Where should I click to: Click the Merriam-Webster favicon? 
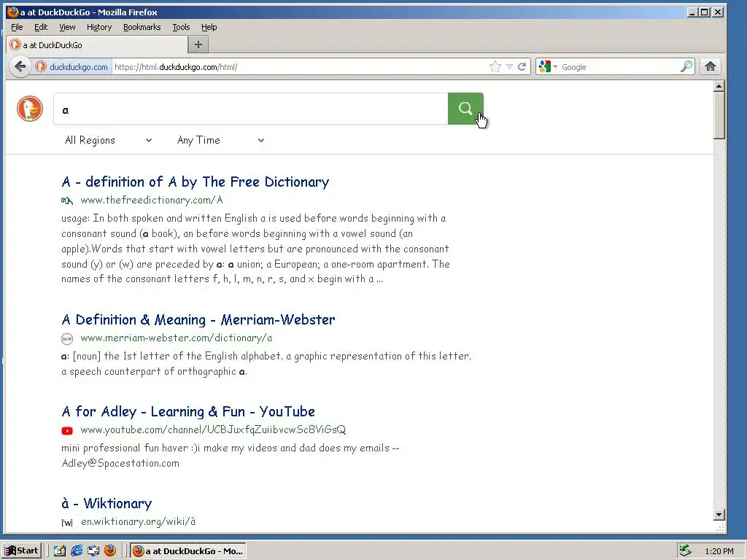[x=67, y=338]
